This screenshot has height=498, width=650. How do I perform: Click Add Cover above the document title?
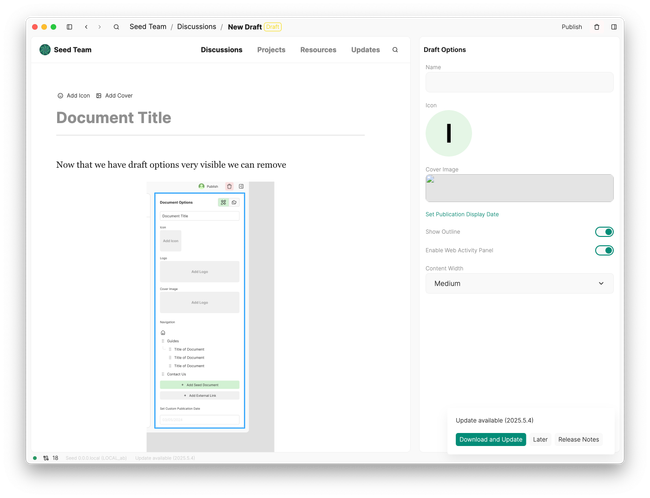(x=114, y=96)
